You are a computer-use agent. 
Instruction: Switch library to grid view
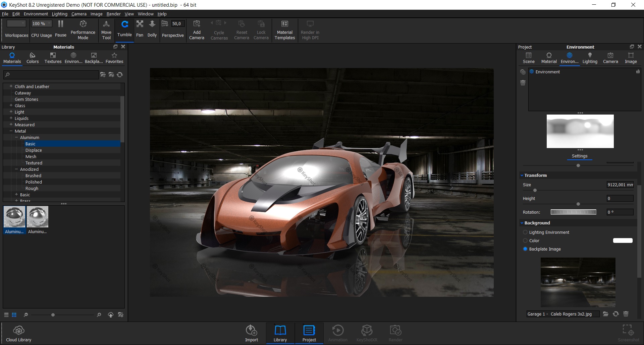(14, 315)
